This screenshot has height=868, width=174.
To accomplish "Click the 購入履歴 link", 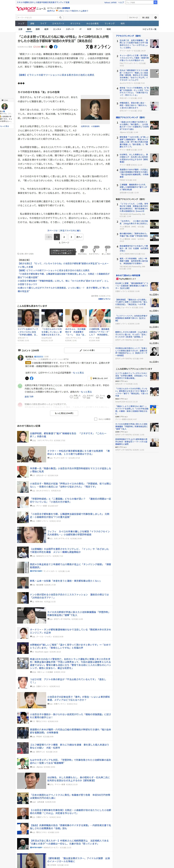I will [x=146, y=18].
